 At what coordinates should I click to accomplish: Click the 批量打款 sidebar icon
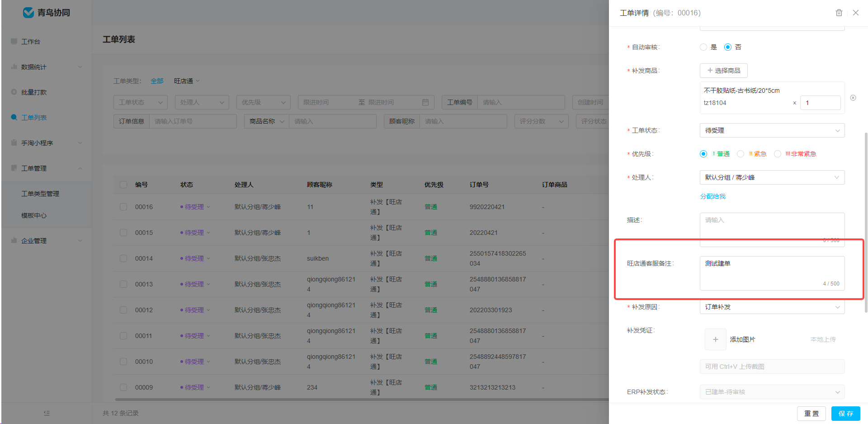(14, 92)
